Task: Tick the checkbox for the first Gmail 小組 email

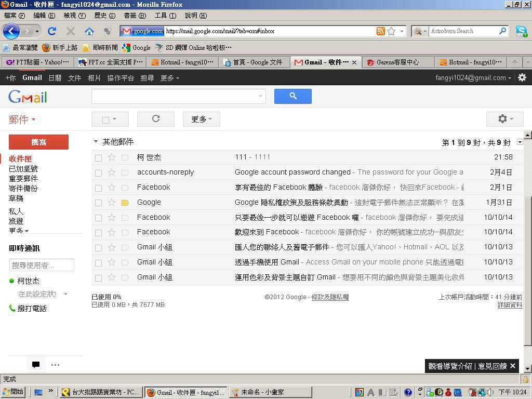Action: [99, 248]
